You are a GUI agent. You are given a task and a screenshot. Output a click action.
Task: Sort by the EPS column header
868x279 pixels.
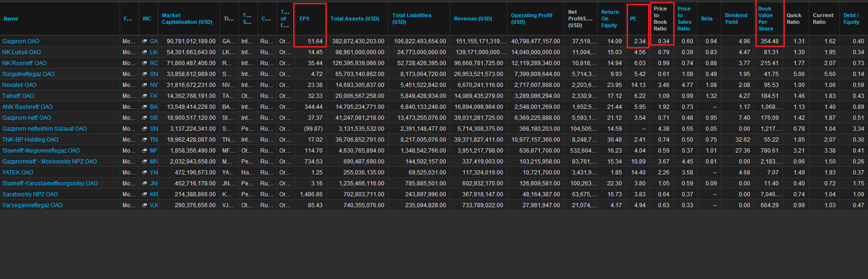point(305,19)
